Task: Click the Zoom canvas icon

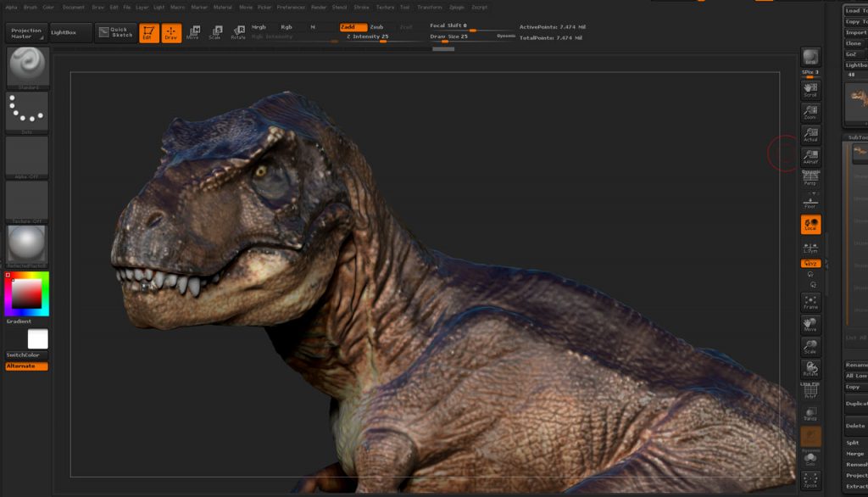Action: (x=810, y=112)
